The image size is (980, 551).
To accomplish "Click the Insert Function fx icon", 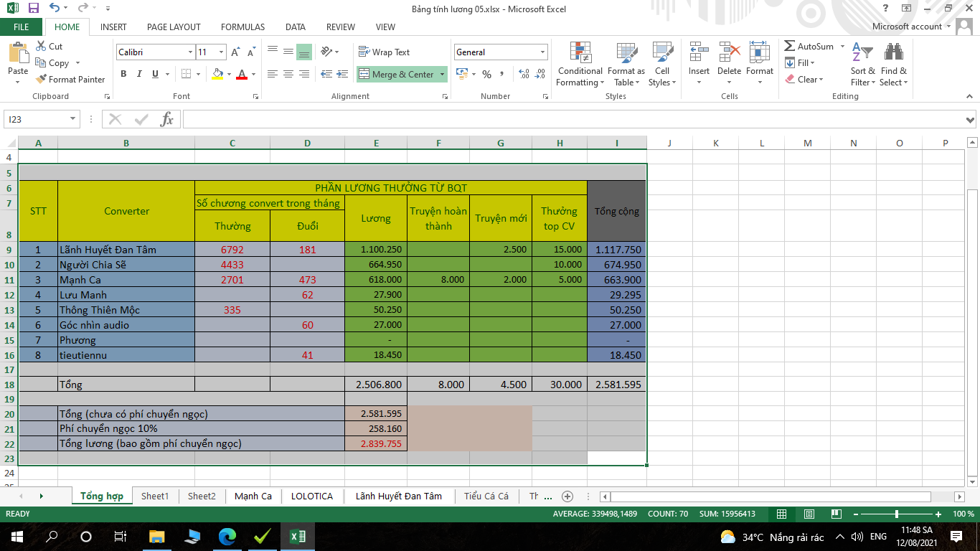I will pyautogui.click(x=166, y=120).
